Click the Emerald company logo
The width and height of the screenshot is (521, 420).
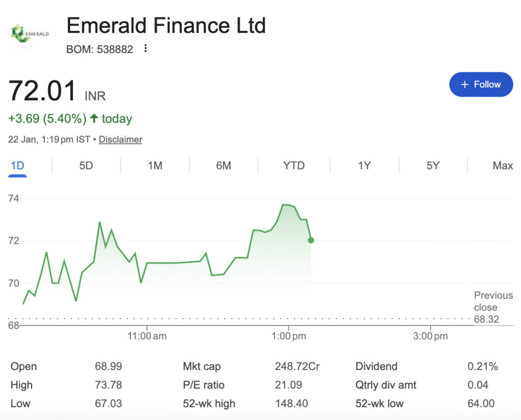pos(30,35)
